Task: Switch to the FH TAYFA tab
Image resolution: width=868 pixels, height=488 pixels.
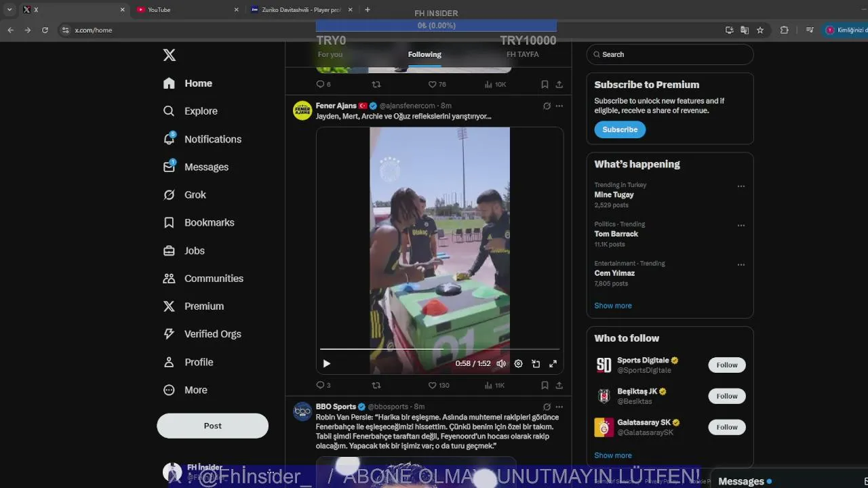Action: (522, 54)
